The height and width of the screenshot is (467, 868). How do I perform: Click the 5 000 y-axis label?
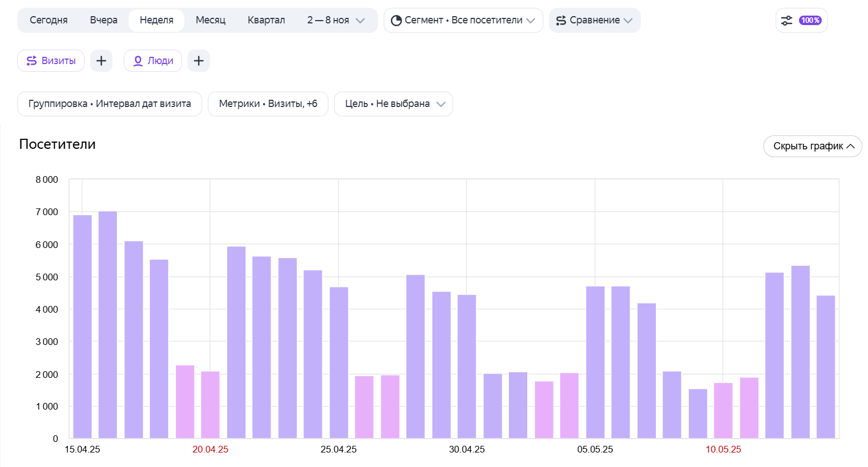pos(47,277)
